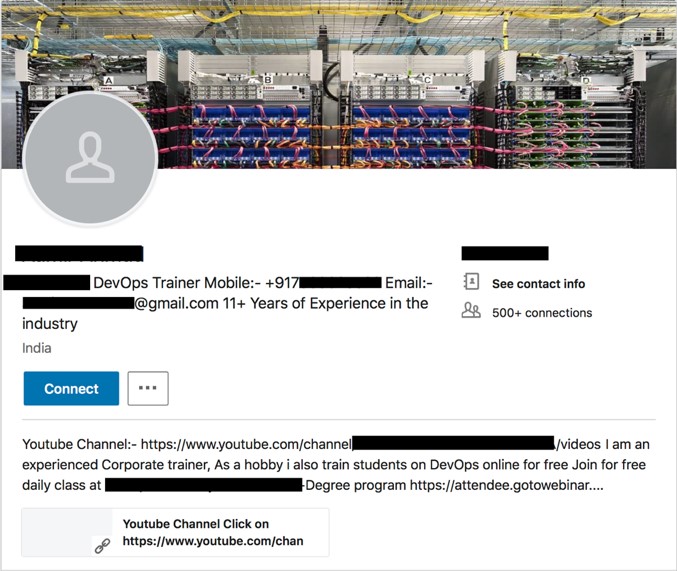This screenshot has height=571, width=677.
Task: Click the chain link icon on media card
Action: click(x=102, y=546)
